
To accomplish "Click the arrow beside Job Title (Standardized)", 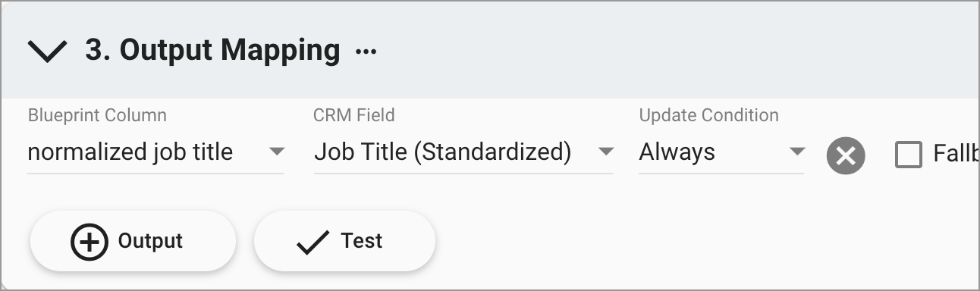I will [605, 152].
